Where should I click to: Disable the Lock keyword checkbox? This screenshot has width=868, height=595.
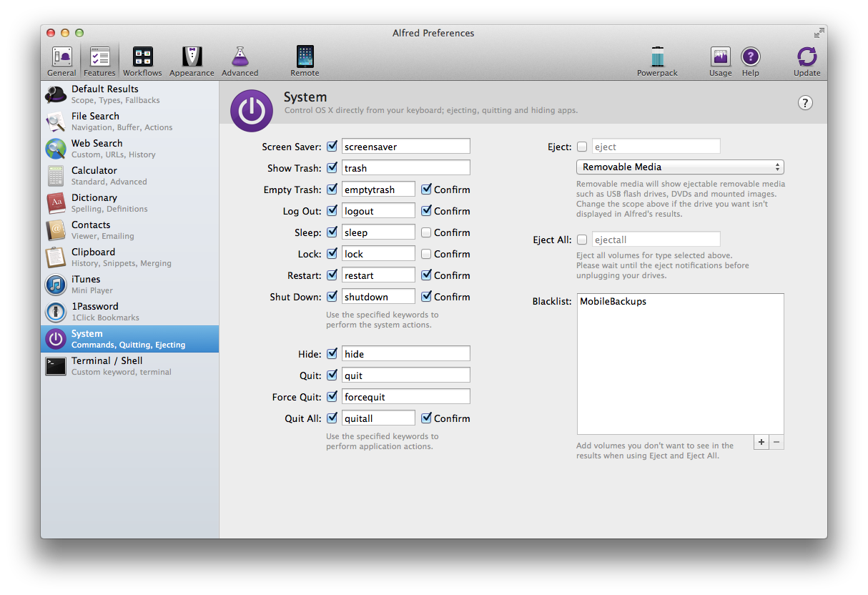pyautogui.click(x=332, y=254)
